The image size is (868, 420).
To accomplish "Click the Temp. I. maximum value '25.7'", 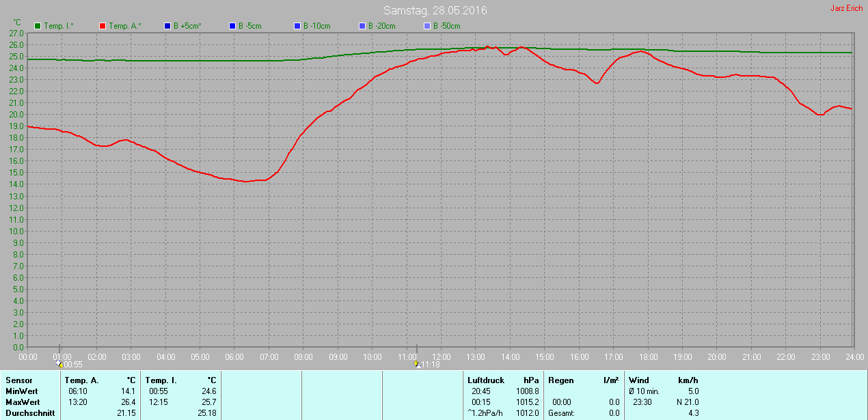I will 209,402.
